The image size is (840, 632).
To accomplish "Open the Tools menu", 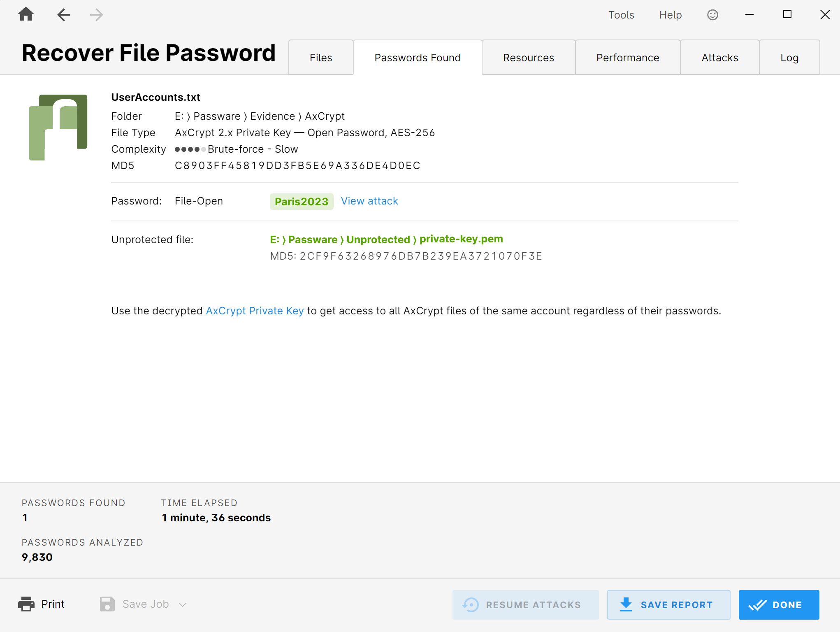I will point(621,15).
